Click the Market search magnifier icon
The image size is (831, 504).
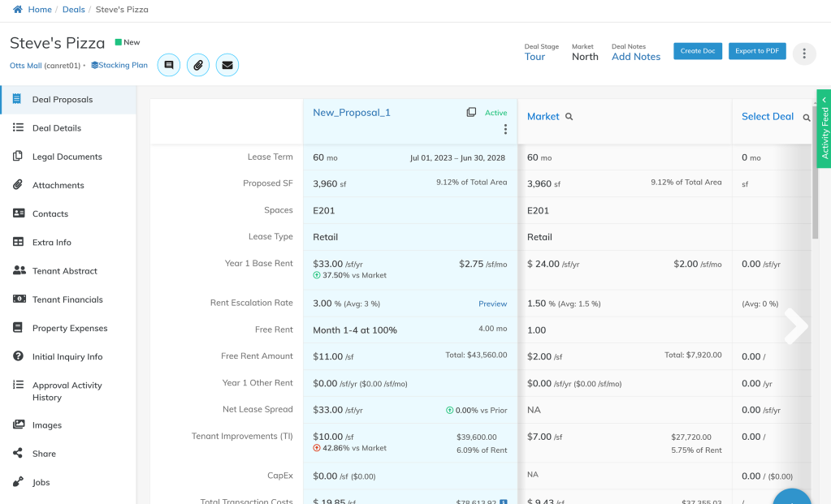569,117
